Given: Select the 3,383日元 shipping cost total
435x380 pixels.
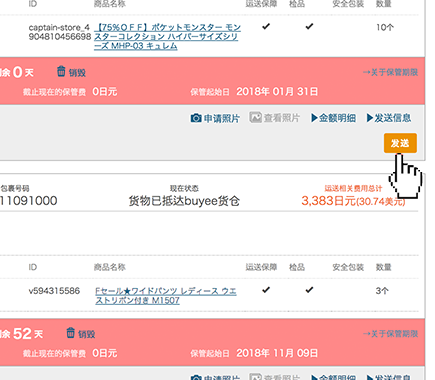Looking at the screenshot, I should pyautogui.click(x=353, y=201).
